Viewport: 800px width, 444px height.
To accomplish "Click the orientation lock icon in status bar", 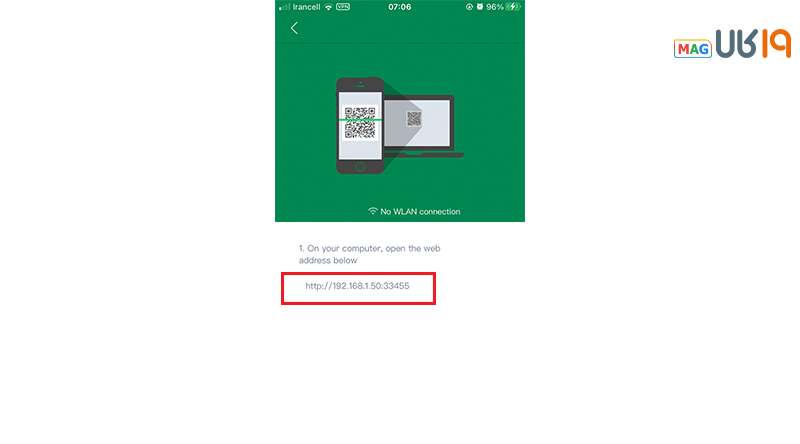I will pos(469,7).
